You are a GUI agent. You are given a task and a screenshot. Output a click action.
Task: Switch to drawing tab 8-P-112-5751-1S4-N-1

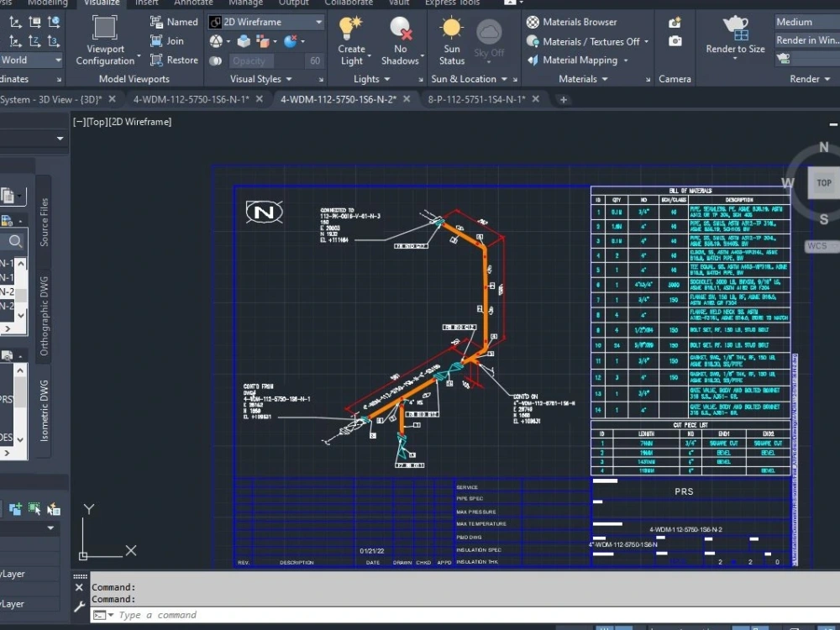tap(477, 99)
